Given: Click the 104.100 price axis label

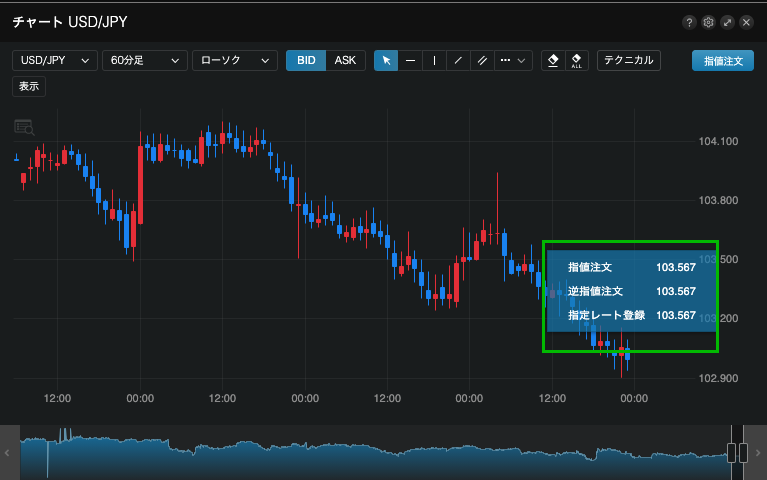Looking at the screenshot, I should pos(718,141).
